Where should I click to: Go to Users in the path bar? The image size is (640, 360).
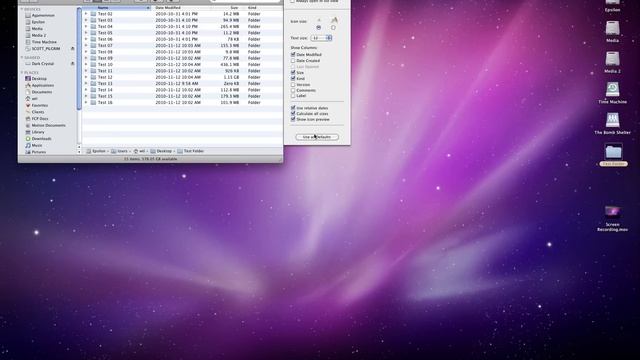119,151
